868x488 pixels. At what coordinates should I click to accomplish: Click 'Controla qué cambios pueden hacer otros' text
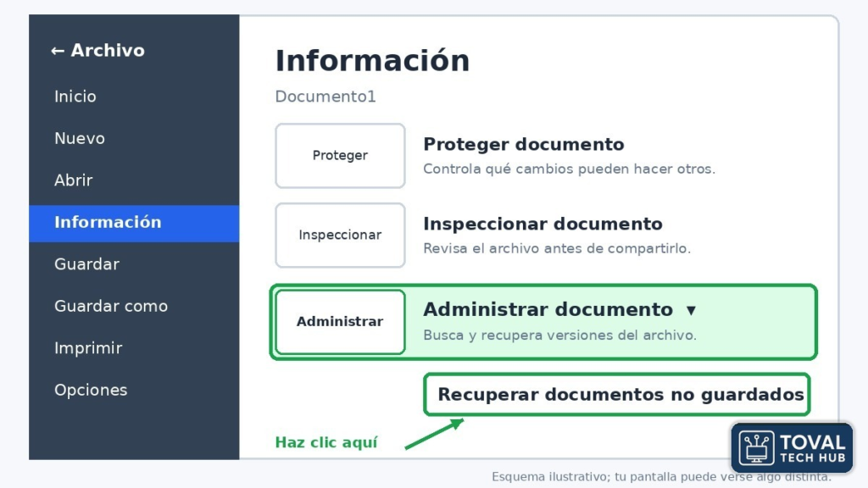pos(569,169)
